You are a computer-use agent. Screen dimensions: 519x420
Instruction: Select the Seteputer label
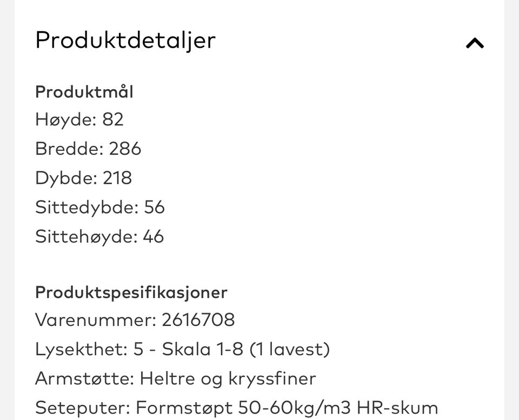tap(83, 408)
